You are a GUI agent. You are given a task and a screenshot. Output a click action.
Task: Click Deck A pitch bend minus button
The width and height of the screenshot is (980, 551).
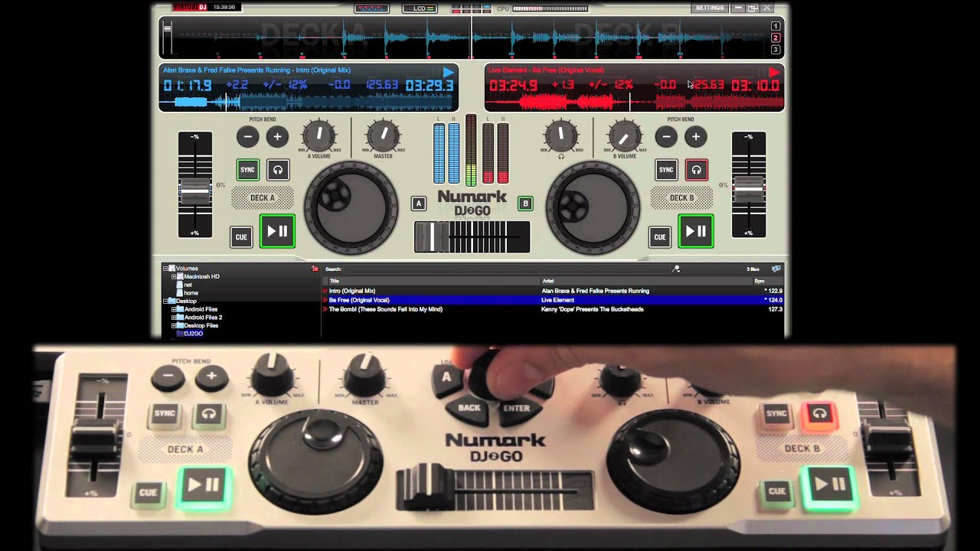pos(247,137)
